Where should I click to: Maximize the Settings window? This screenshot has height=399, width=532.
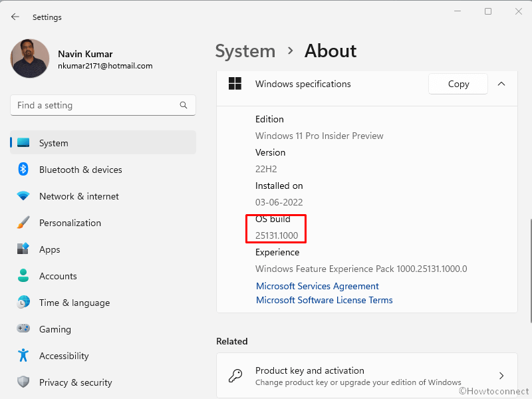pos(488,11)
